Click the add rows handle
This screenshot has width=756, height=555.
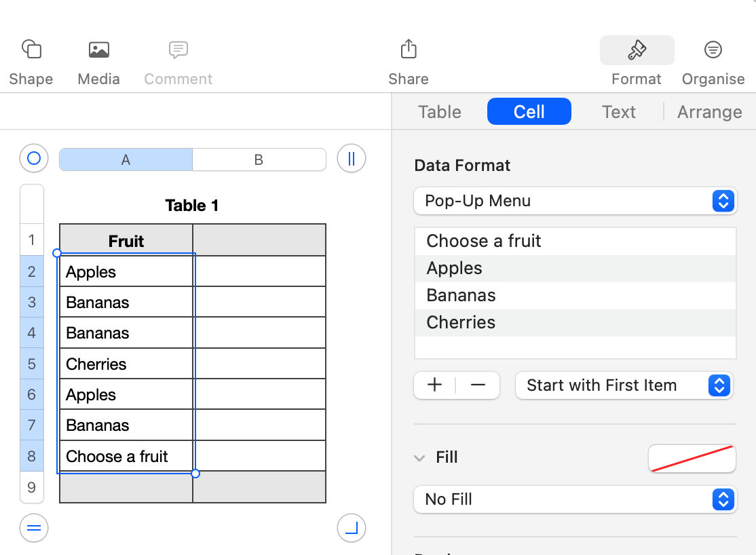click(34, 528)
